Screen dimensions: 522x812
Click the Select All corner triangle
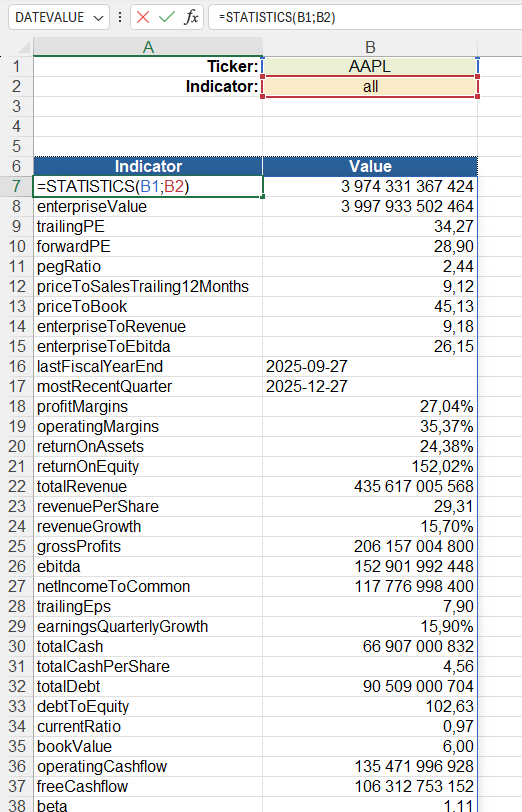[x=24, y=48]
